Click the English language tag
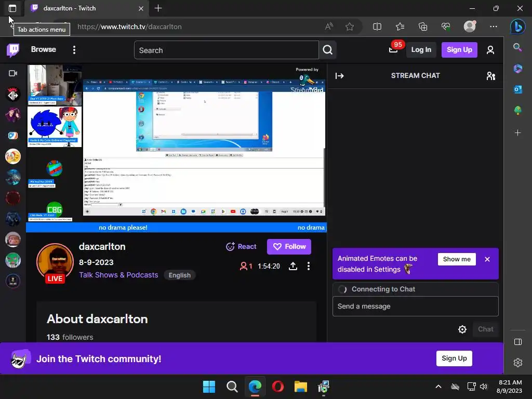The width and height of the screenshot is (532, 399). tap(179, 275)
